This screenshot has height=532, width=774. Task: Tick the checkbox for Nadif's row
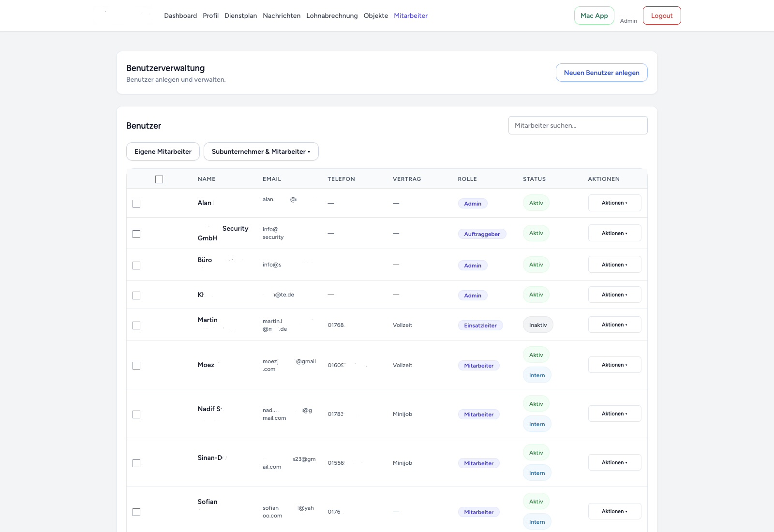click(x=136, y=414)
